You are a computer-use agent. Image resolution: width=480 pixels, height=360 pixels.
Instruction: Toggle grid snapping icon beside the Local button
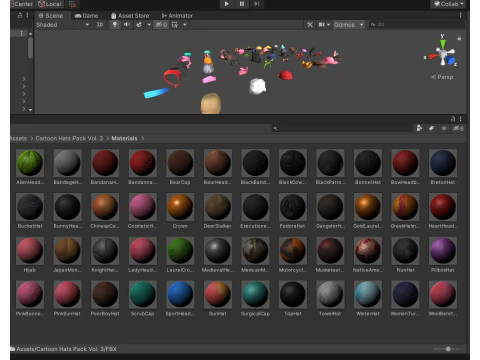(72, 4)
